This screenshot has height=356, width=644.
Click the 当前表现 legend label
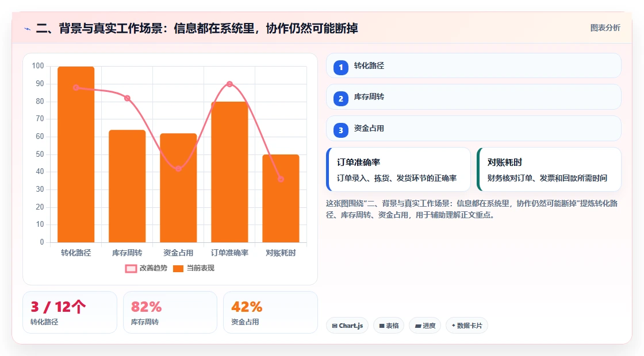coord(201,268)
